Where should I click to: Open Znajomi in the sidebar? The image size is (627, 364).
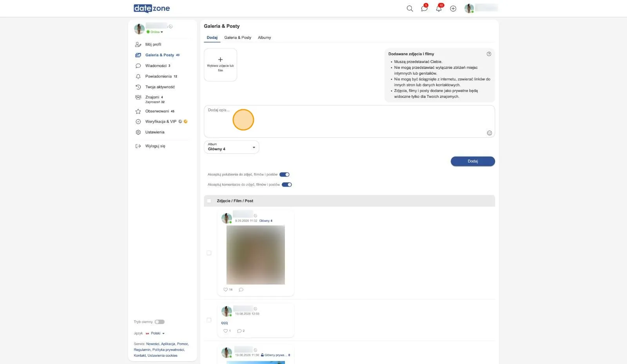click(x=152, y=97)
